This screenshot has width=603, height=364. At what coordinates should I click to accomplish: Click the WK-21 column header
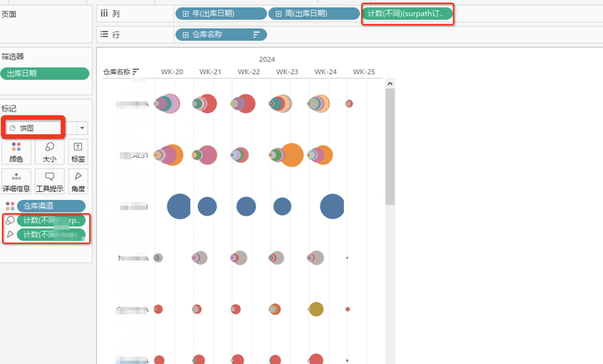[210, 72]
